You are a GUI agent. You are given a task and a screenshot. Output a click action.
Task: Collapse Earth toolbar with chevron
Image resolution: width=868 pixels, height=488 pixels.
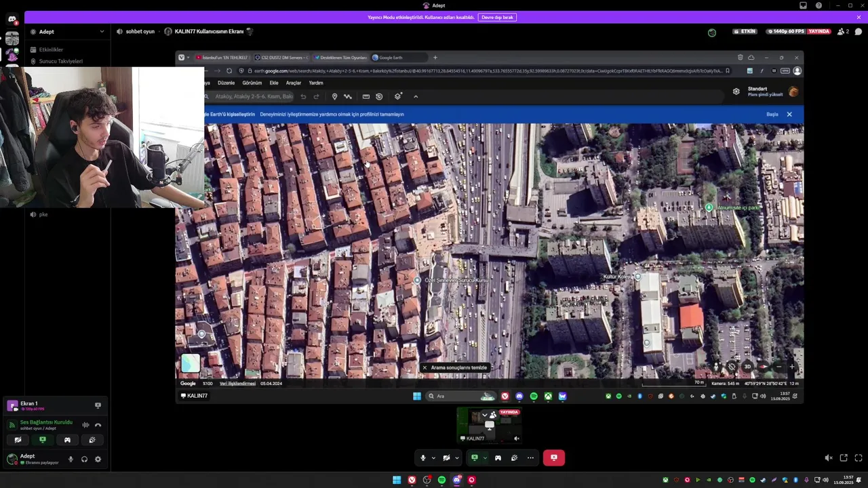click(x=416, y=96)
